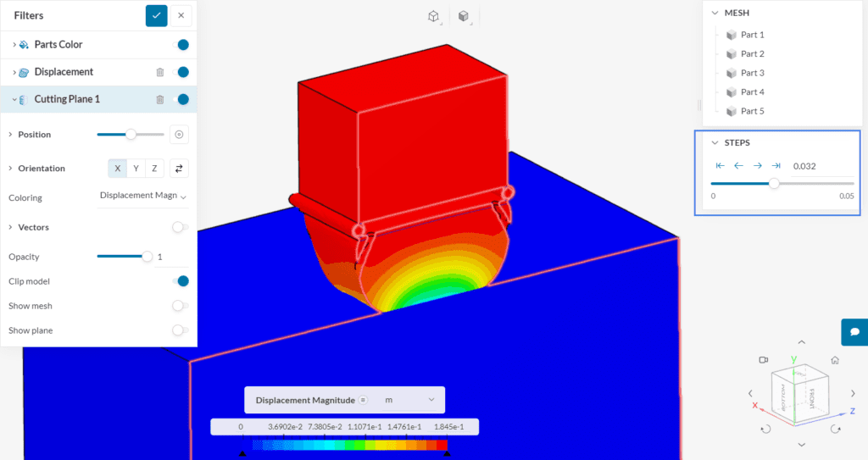Enable the Vectors toggle
This screenshot has width=868, height=460.
pyautogui.click(x=180, y=227)
